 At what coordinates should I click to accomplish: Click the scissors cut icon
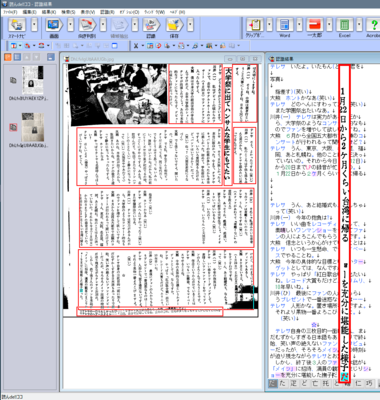136,46
